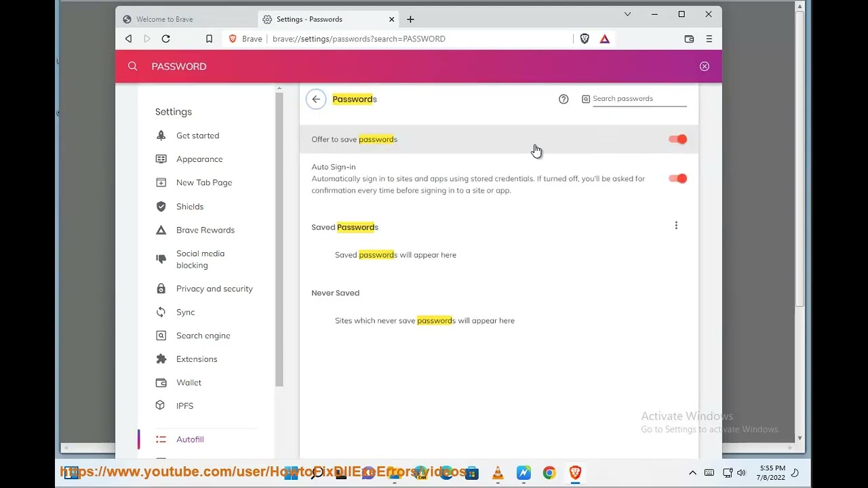The width and height of the screenshot is (868, 488).
Task: Open New Tab Page settings
Action: point(204,183)
